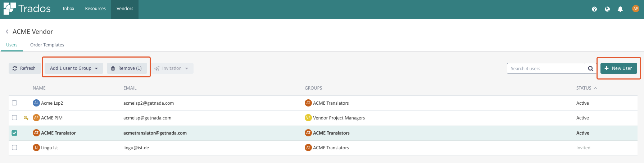Click the Trados logo
The width and height of the screenshot is (644, 163).
[27, 9]
